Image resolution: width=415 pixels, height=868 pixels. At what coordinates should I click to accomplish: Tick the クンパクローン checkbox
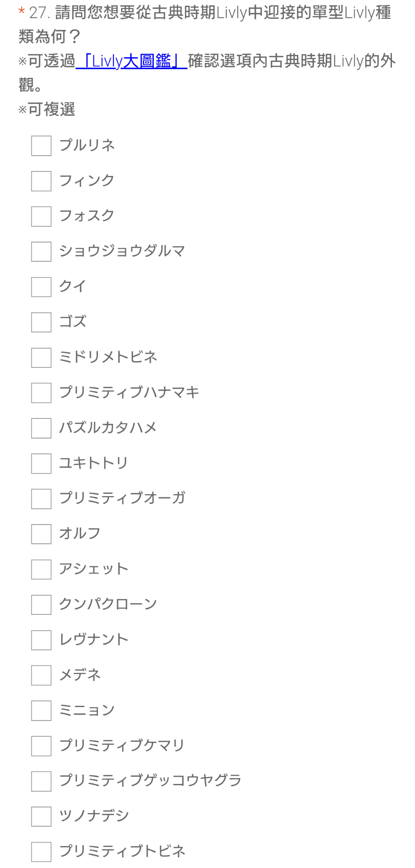(x=41, y=605)
